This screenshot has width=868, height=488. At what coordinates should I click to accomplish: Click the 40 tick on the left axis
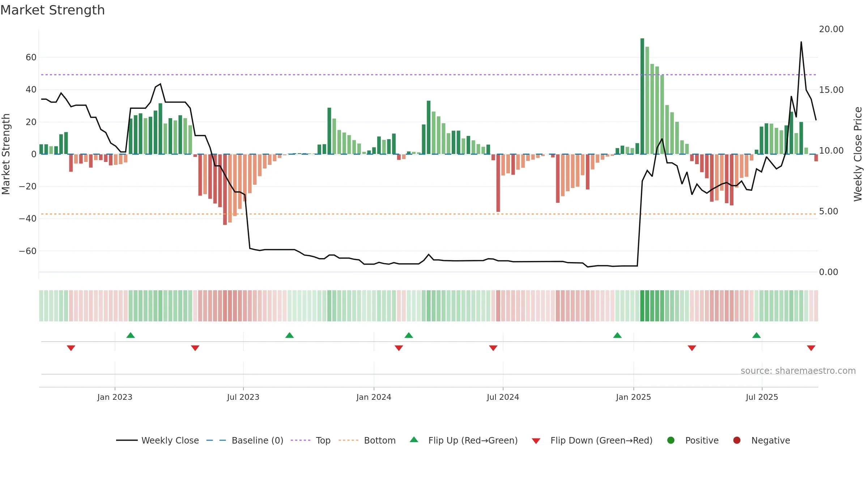pyautogui.click(x=31, y=90)
